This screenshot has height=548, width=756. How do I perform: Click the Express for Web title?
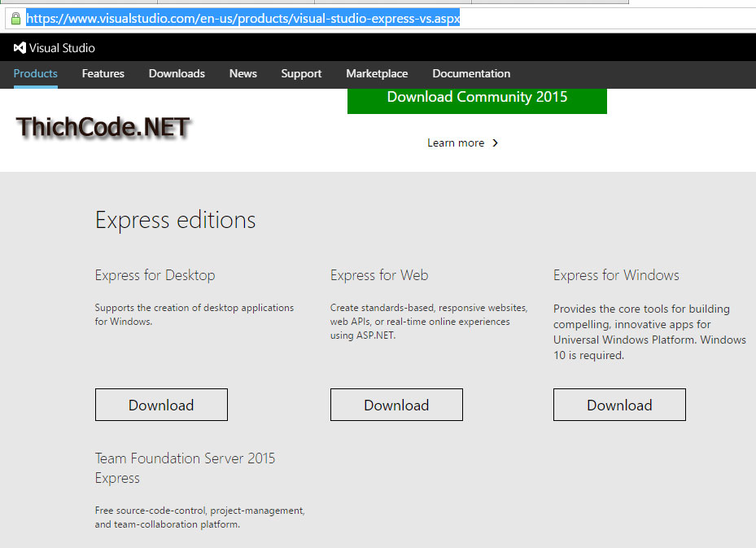click(x=379, y=275)
